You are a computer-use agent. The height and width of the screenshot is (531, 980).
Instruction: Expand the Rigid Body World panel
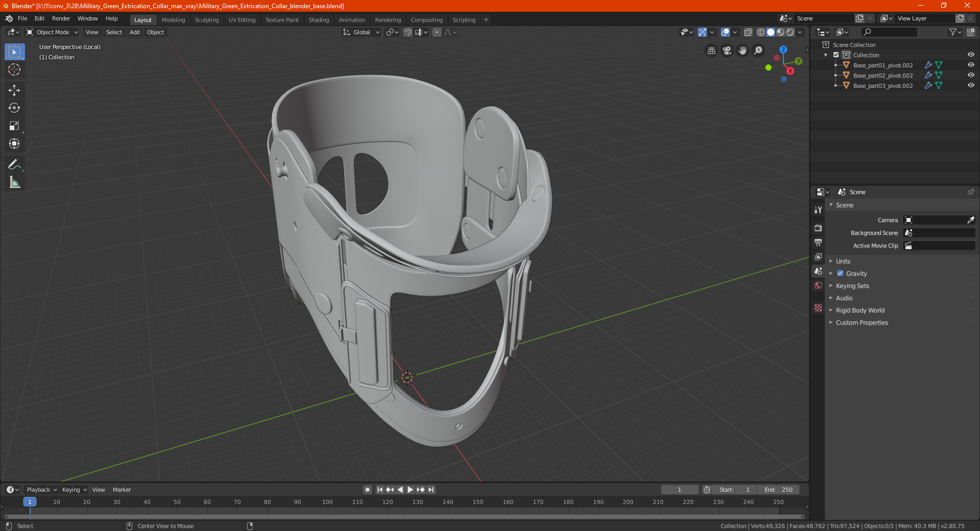(860, 310)
